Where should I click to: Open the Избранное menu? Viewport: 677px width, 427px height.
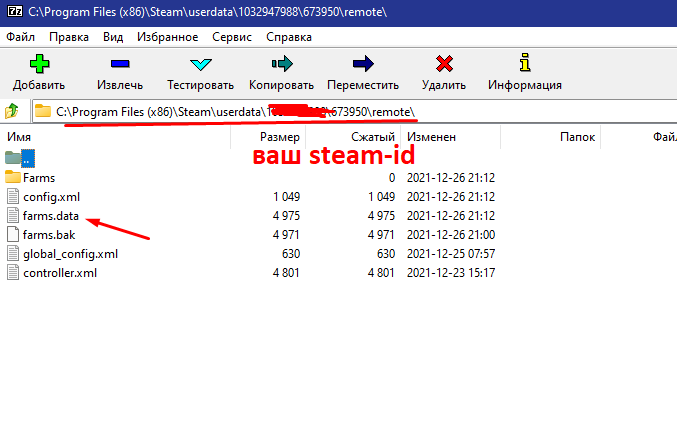coord(168,37)
